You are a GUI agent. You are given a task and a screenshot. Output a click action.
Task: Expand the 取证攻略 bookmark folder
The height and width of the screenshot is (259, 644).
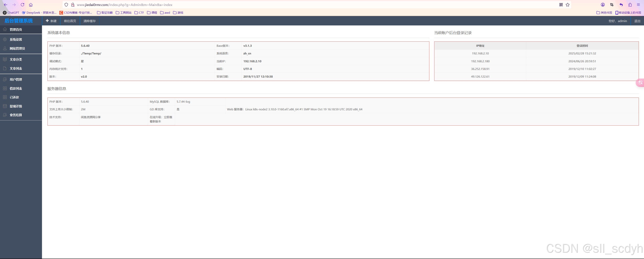coord(105,13)
